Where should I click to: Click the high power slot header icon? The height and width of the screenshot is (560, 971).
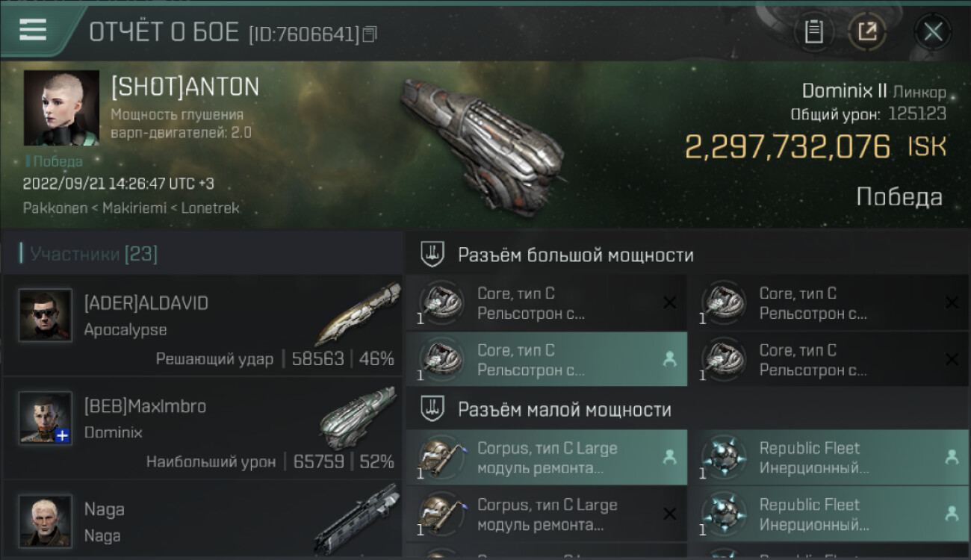(x=431, y=255)
